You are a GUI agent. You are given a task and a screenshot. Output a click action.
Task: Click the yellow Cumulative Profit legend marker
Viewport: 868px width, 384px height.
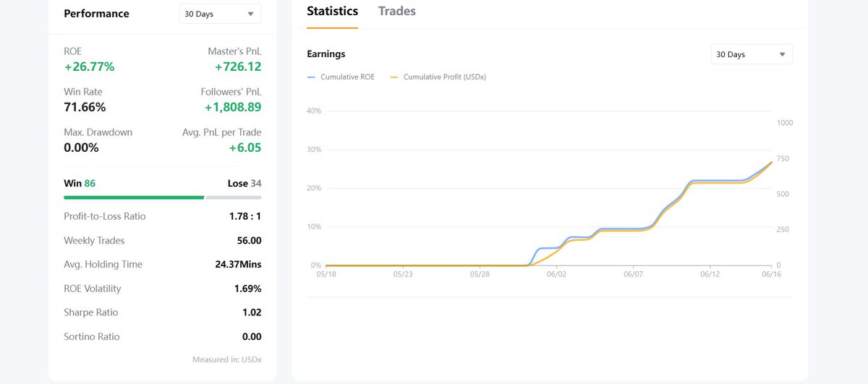click(394, 77)
